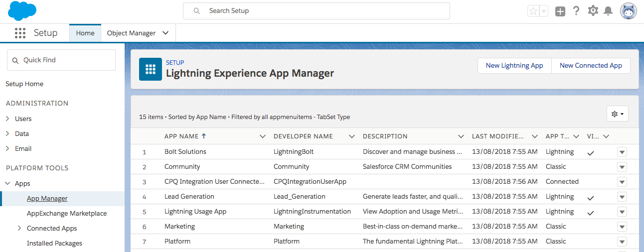
Task: Click the visible checkmark for Bolt Solutions
Action: pyautogui.click(x=591, y=153)
